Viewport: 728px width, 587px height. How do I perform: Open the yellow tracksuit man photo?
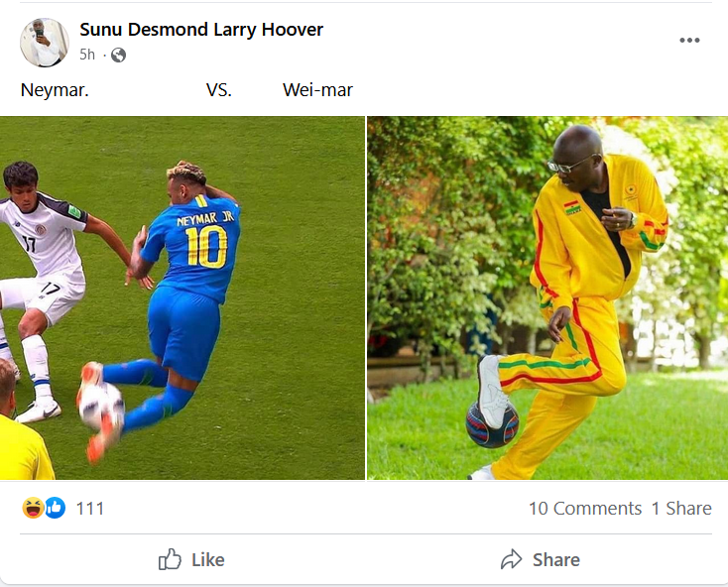(547, 297)
